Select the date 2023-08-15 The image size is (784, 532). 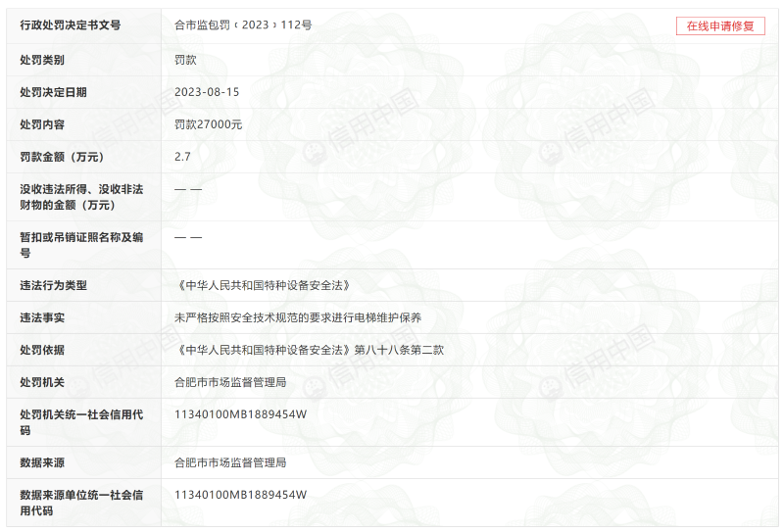tap(207, 92)
